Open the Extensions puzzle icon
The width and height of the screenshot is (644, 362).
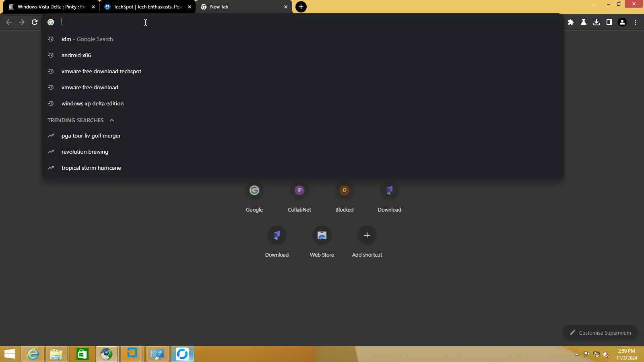tap(570, 22)
